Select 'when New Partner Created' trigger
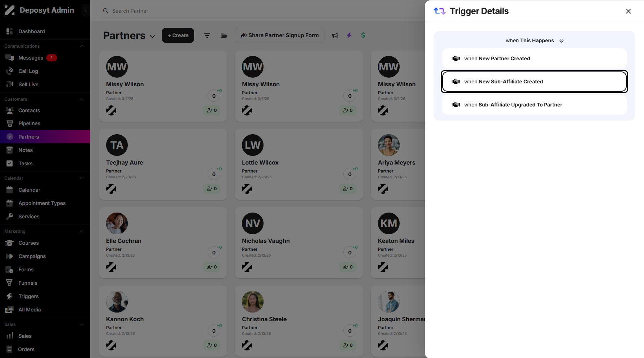 point(534,58)
